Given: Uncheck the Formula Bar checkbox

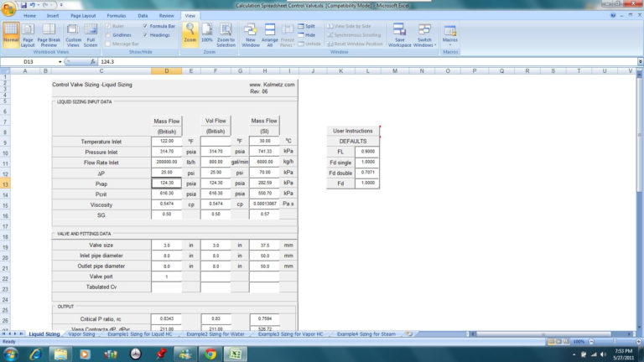Looking at the screenshot, I should pos(145,26).
